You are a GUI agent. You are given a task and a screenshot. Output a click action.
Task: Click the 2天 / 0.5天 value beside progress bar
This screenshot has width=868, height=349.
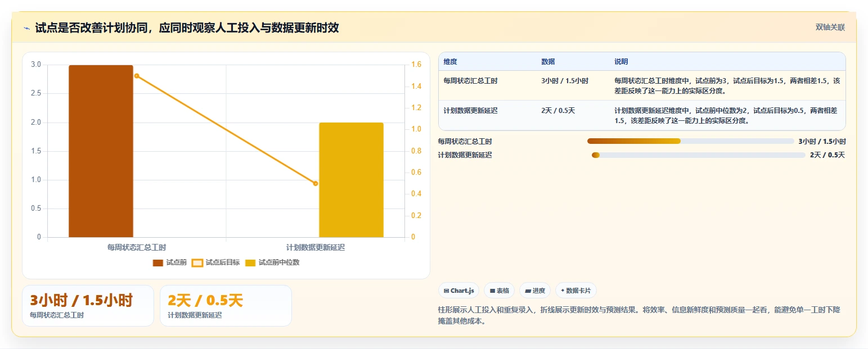pyautogui.click(x=827, y=155)
